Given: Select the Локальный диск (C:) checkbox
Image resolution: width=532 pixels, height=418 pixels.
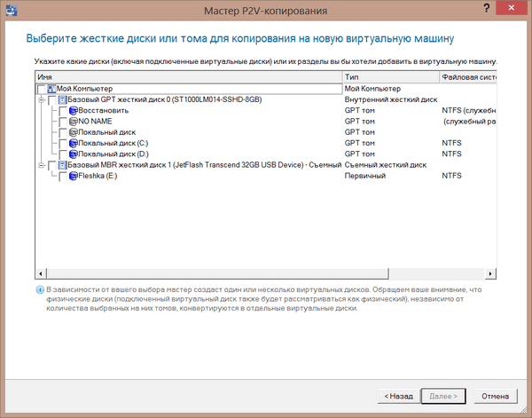Looking at the screenshot, I should [x=63, y=144].
